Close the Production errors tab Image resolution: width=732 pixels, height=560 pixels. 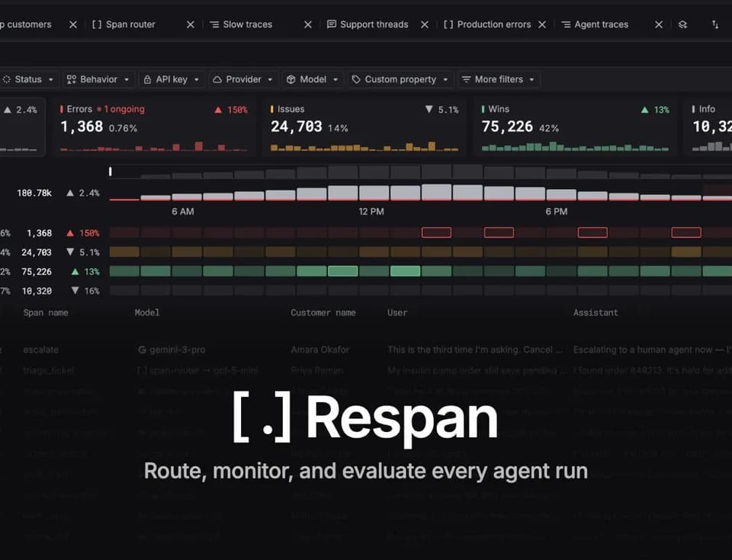542,24
